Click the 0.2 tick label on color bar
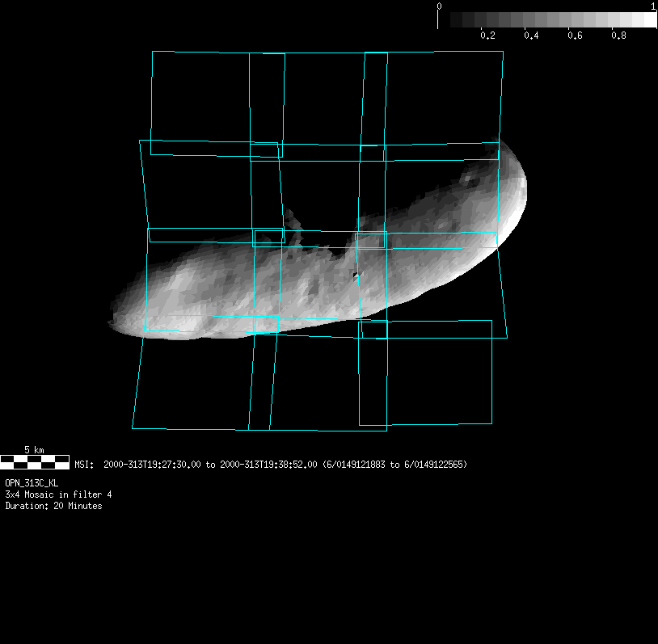The height and width of the screenshot is (644, 658). point(487,36)
